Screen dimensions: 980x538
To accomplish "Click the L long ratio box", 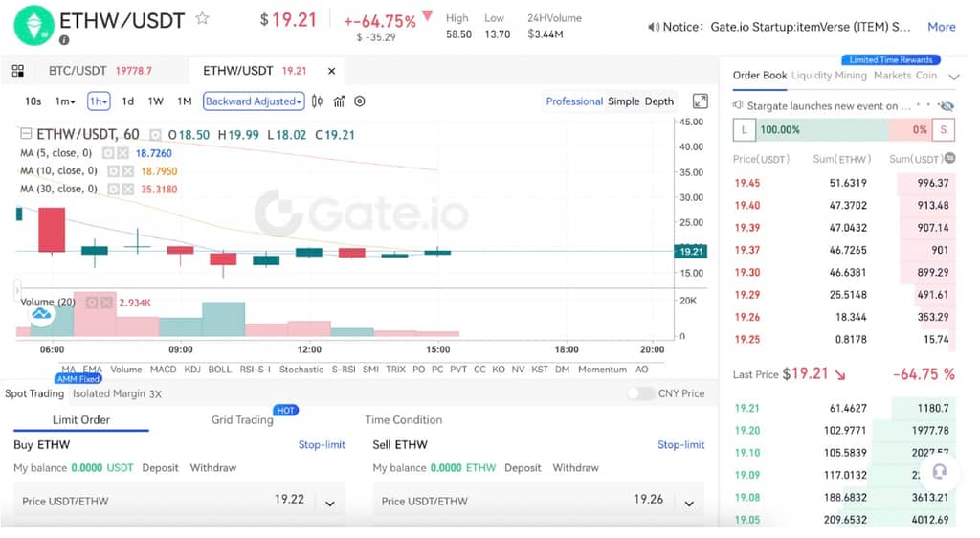I will 745,130.
